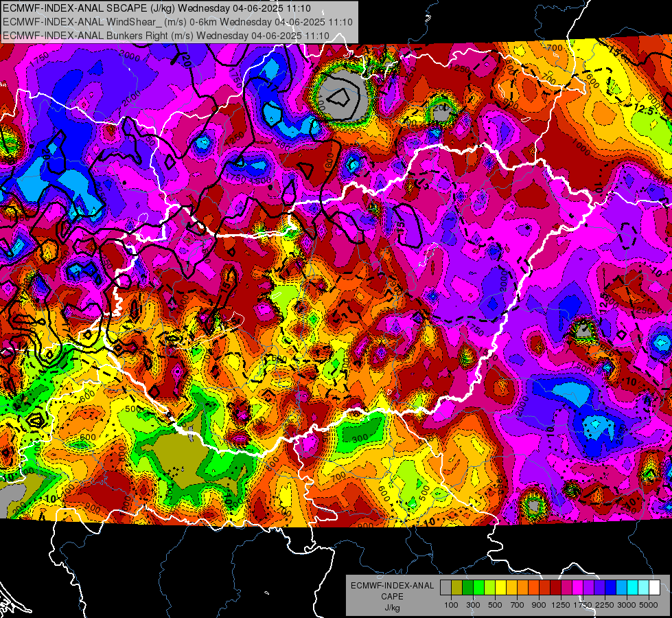Select the SBCAPE (J/kg) title line

pyautogui.click(x=157, y=8)
